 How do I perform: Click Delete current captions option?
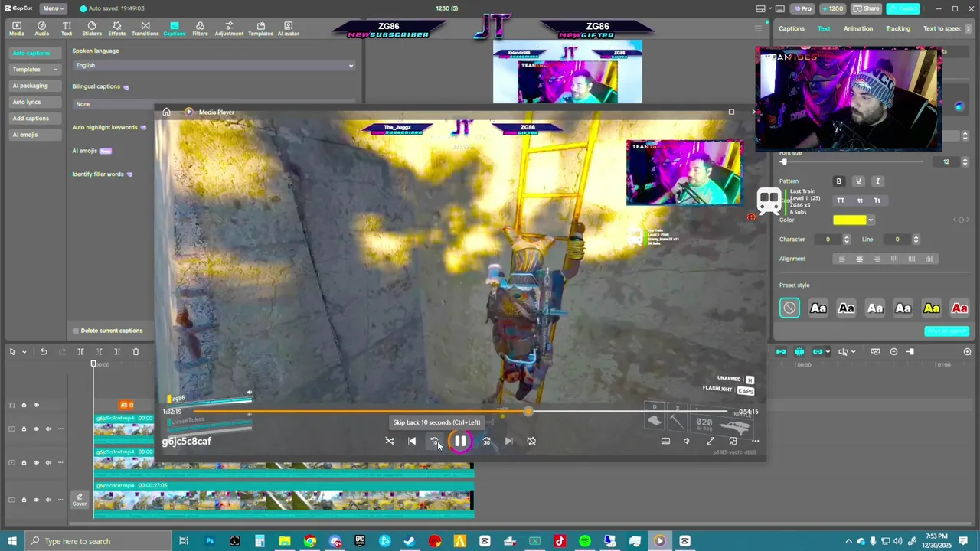107,331
